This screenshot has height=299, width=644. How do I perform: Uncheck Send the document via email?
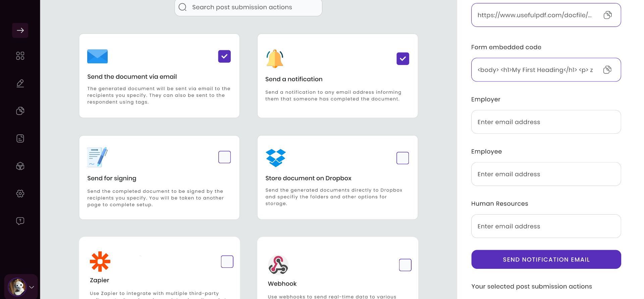(224, 56)
